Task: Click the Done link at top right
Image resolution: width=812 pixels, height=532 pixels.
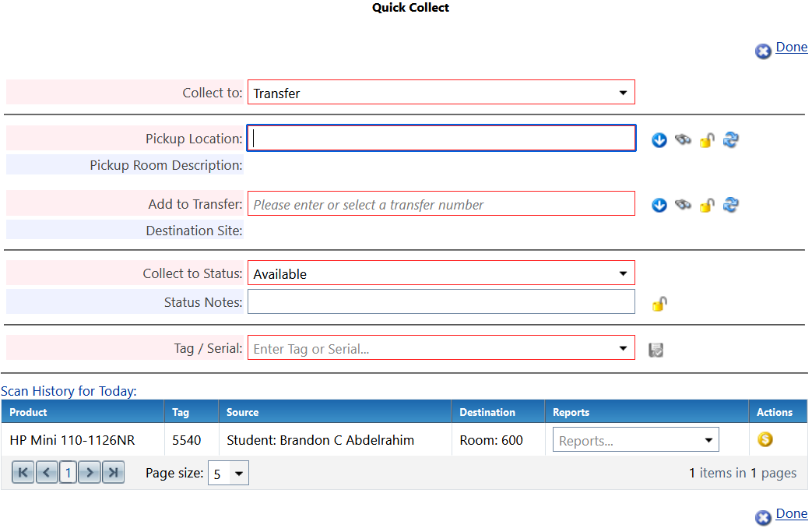Action: coord(791,48)
